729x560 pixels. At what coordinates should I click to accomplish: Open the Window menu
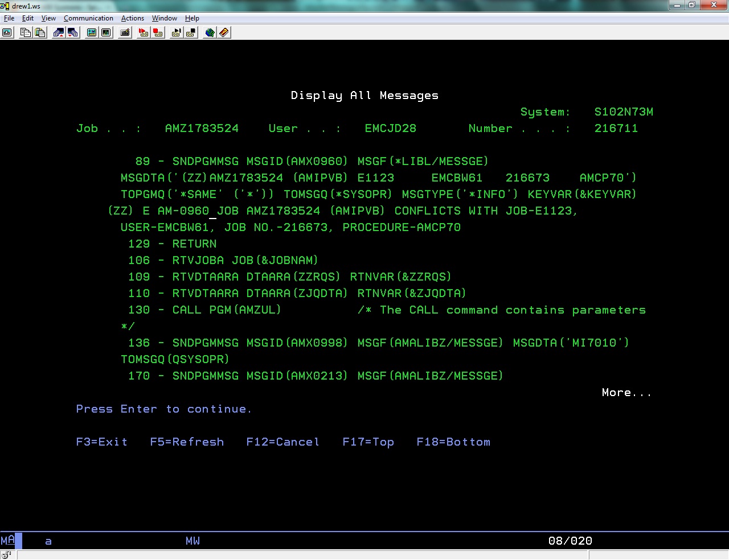tap(164, 18)
